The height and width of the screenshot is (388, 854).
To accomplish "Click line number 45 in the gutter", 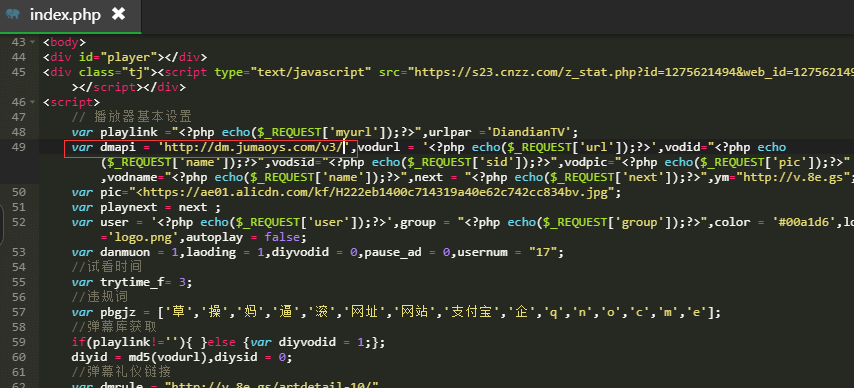I will click(x=18, y=72).
